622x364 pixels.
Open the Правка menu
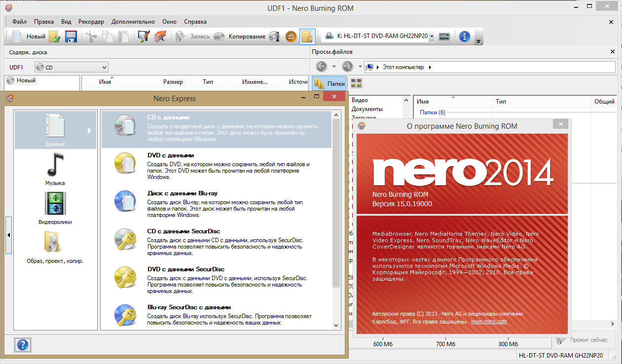point(44,22)
